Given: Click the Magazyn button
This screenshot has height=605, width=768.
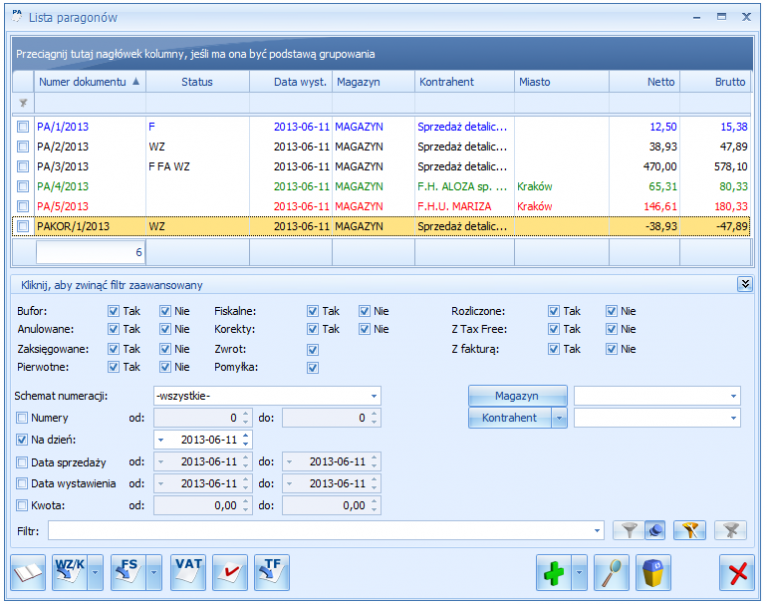Looking at the screenshot, I should click(518, 396).
